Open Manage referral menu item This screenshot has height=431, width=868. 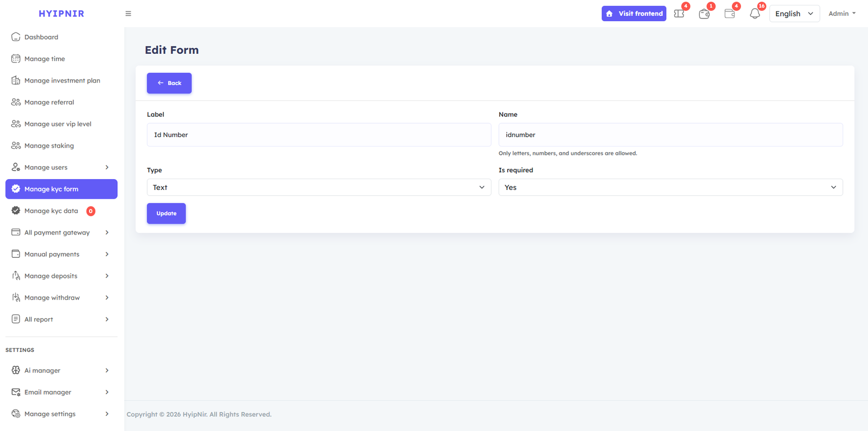(x=61, y=102)
